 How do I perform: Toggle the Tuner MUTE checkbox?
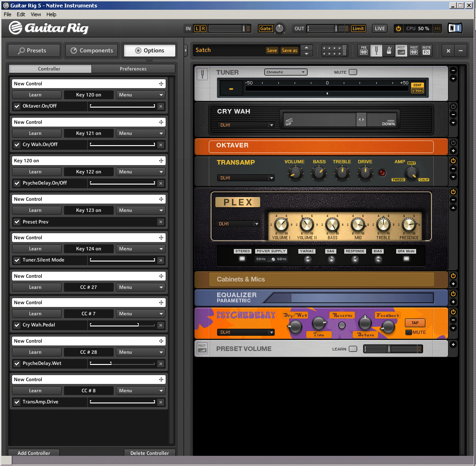coord(353,72)
